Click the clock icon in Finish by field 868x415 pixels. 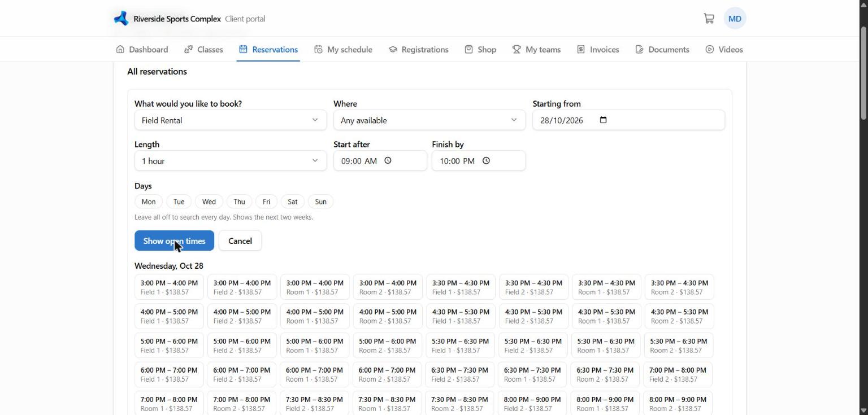coord(486,160)
